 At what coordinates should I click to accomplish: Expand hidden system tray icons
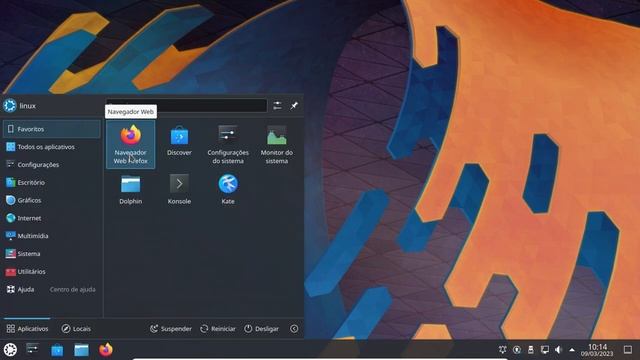(x=572, y=350)
